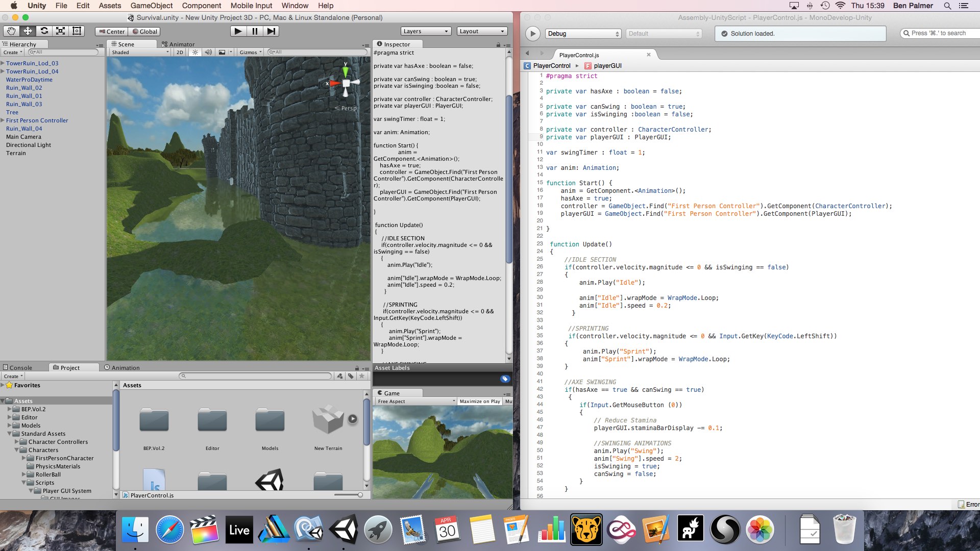Image resolution: width=980 pixels, height=551 pixels.
Task: Open the Gizmos dropdown button
Action: (x=250, y=52)
